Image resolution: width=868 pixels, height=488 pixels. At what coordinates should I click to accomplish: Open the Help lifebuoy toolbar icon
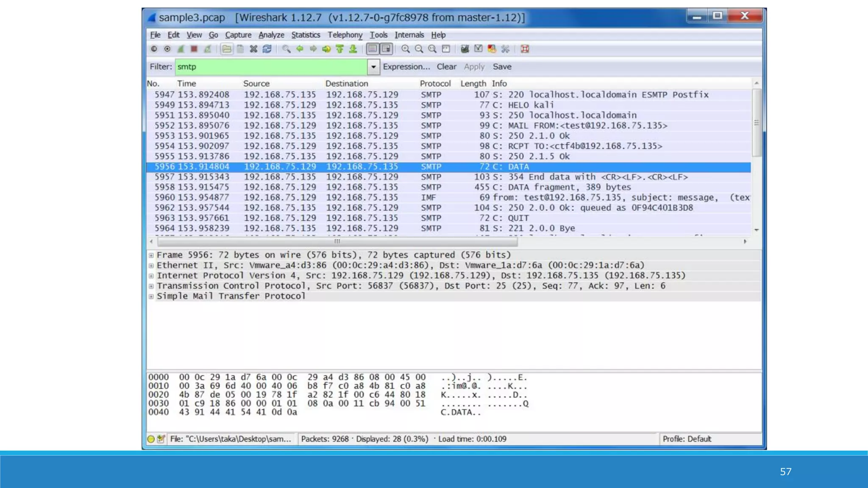coord(525,49)
